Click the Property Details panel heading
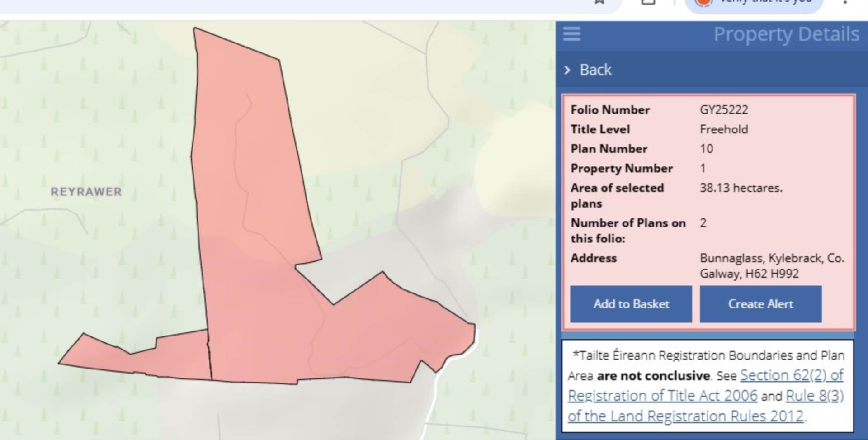 pos(786,34)
